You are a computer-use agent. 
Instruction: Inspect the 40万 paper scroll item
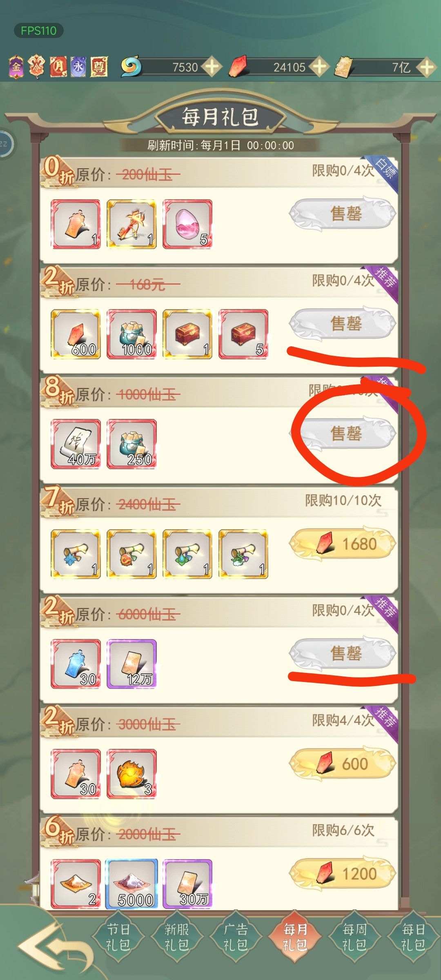[x=76, y=444]
